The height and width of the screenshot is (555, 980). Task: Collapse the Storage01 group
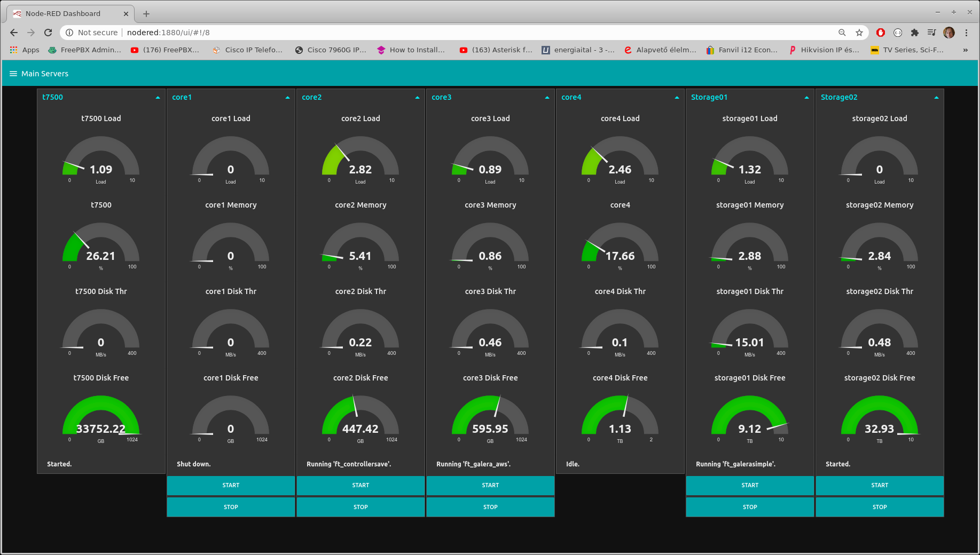click(806, 98)
